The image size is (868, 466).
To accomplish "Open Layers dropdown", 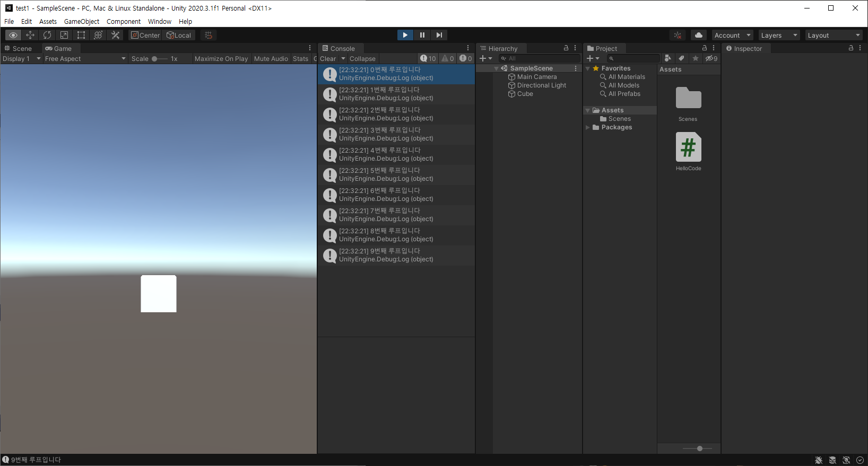I will [x=779, y=35].
